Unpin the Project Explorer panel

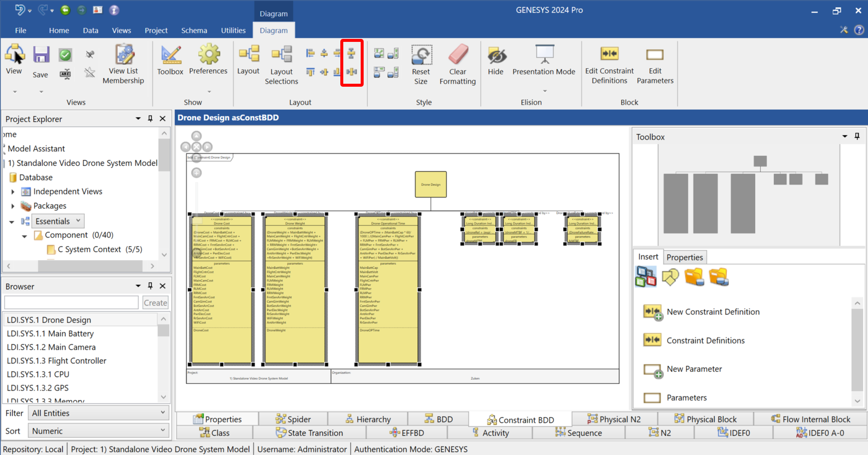tap(150, 119)
